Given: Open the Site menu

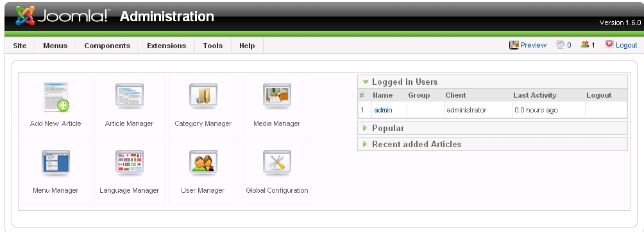Looking at the screenshot, I should coord(20,46).
